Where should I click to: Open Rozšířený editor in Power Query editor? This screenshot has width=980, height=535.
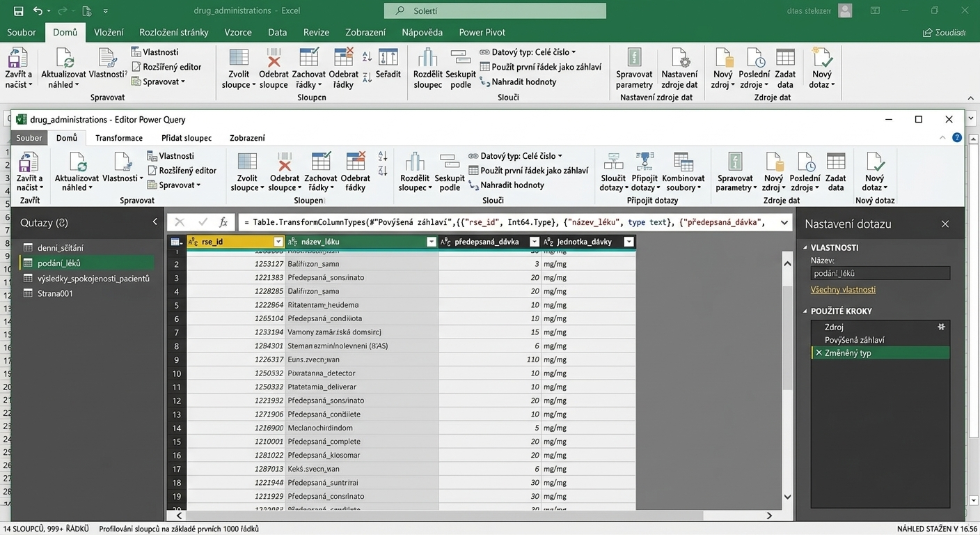[182, 170]
